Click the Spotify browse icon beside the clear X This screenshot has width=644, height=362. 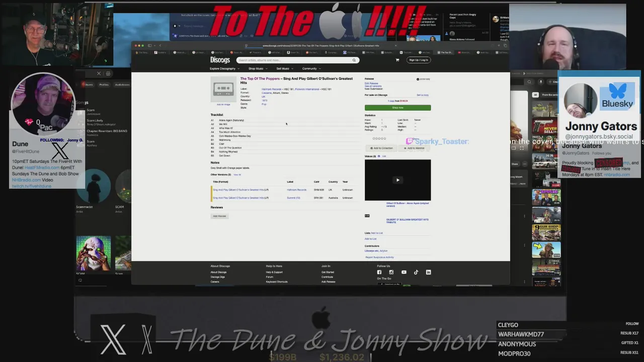point(108,73)
